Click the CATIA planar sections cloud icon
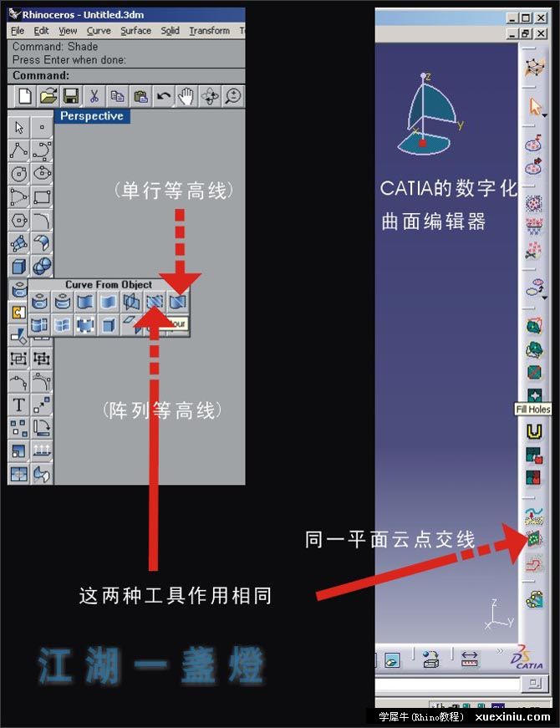Viewport: 560px width, 728px height. click(534, 539)
